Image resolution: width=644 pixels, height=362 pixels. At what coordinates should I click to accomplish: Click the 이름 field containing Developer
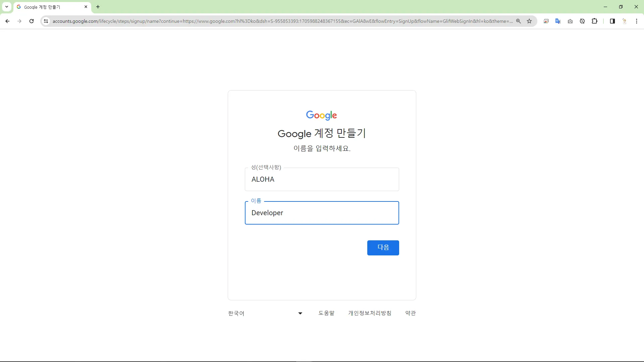point(322,213)
